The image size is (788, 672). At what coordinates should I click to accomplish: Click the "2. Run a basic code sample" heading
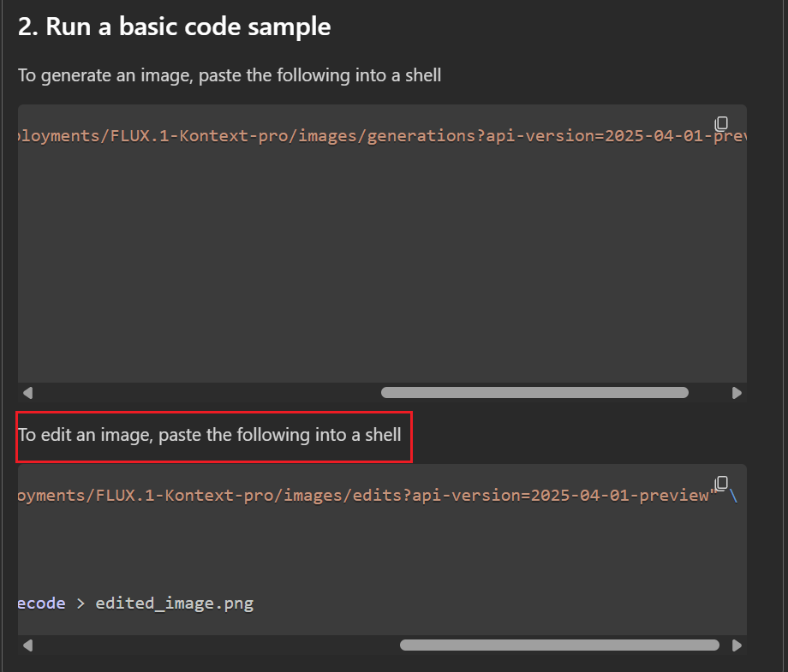(175, 27)
